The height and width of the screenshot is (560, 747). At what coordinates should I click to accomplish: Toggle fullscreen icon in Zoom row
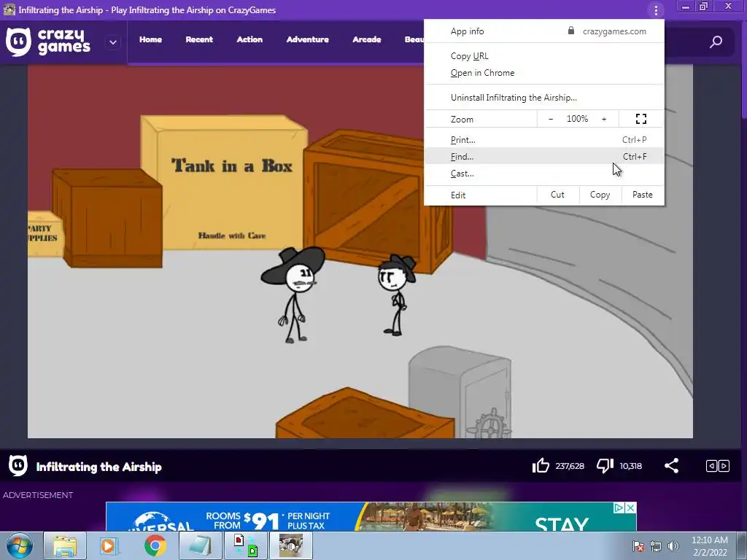[x=641, y=119]
